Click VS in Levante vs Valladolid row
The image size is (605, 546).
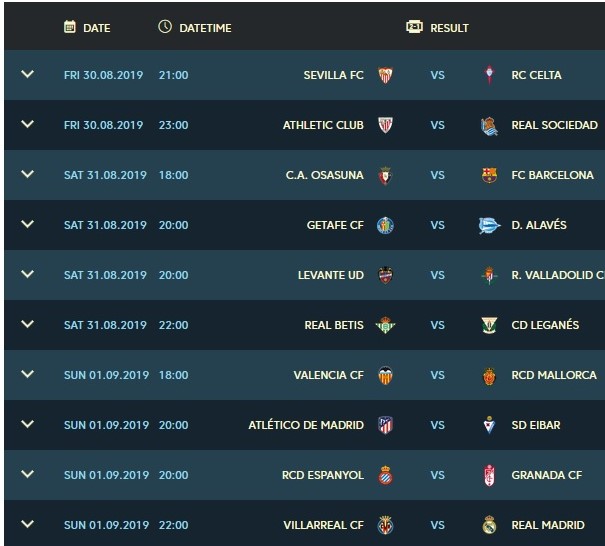pyautogui.click(x=437, y=275)
